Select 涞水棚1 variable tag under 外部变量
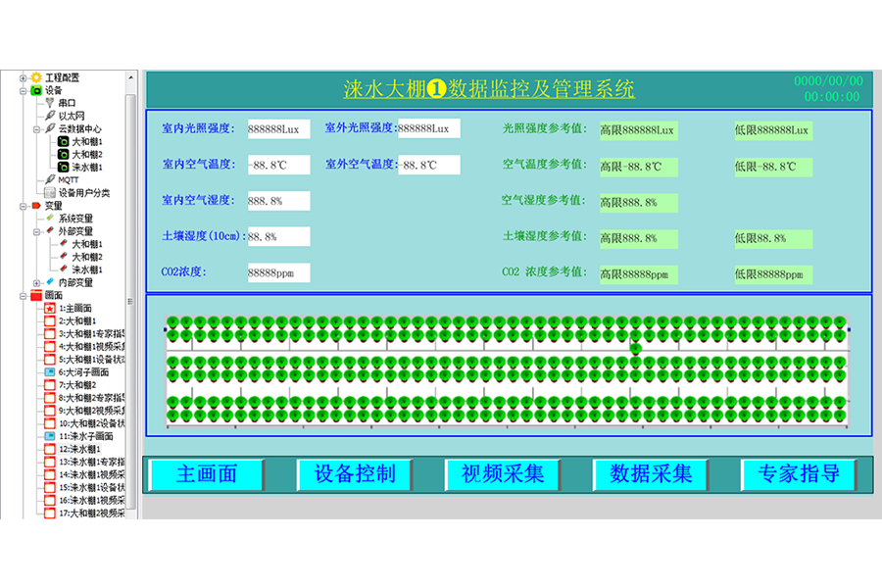The image size is (882, 588). point(64,269)
